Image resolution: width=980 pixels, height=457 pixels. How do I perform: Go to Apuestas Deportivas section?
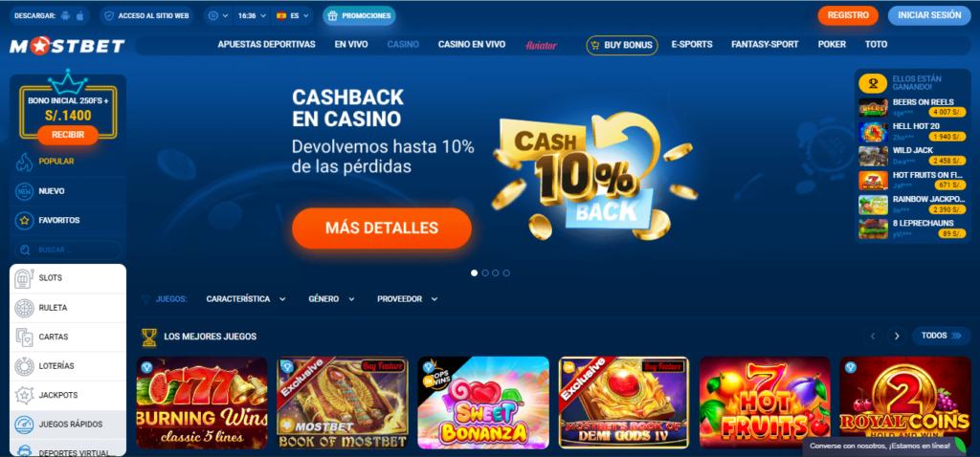click(266, 45)
